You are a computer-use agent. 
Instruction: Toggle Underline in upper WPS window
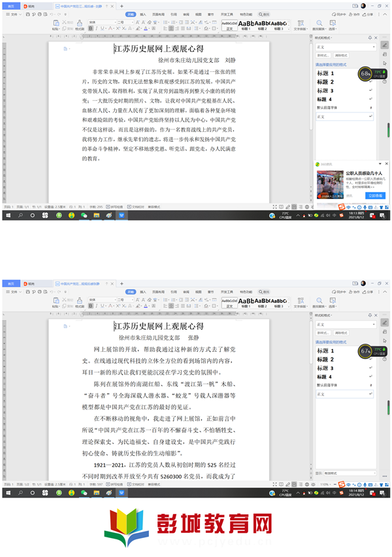pos(103,28)
